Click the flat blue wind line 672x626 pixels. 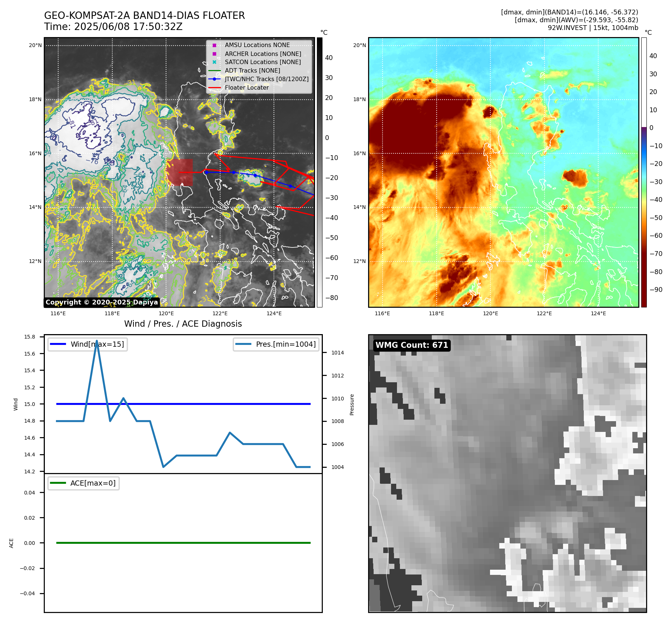[x=183, y=404]
